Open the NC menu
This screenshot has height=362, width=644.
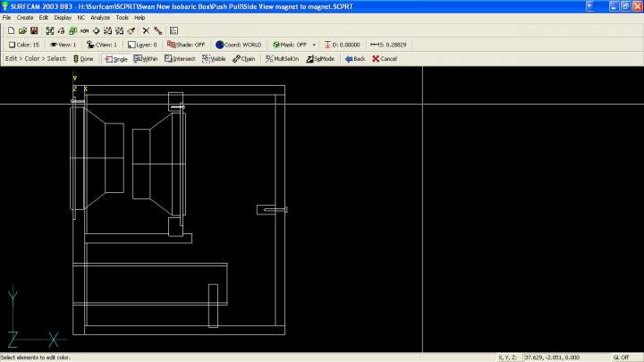point(81,17)
